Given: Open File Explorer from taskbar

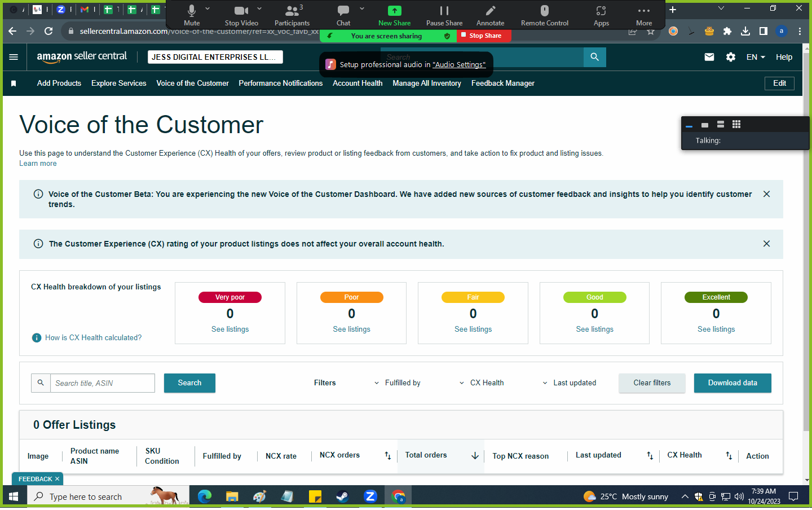Looking at the screenshot, I should [x=232, y=496].
